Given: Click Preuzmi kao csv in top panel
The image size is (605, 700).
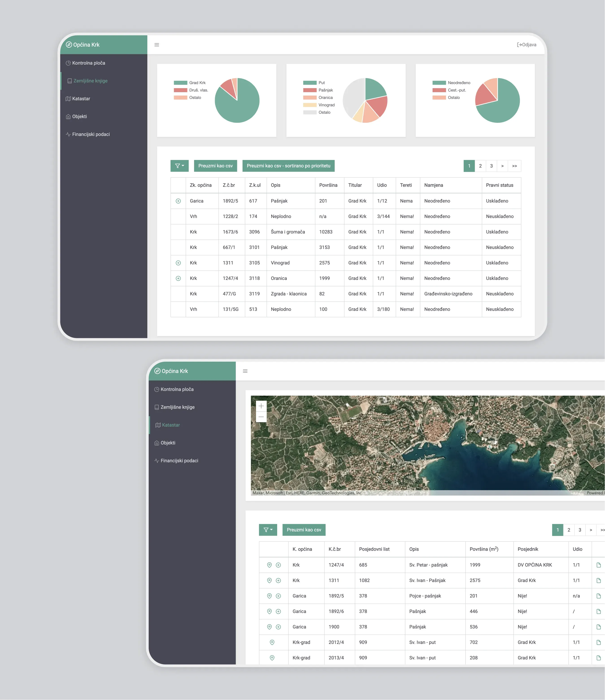Looking at the screenshot, I should (x=215, y=166).
